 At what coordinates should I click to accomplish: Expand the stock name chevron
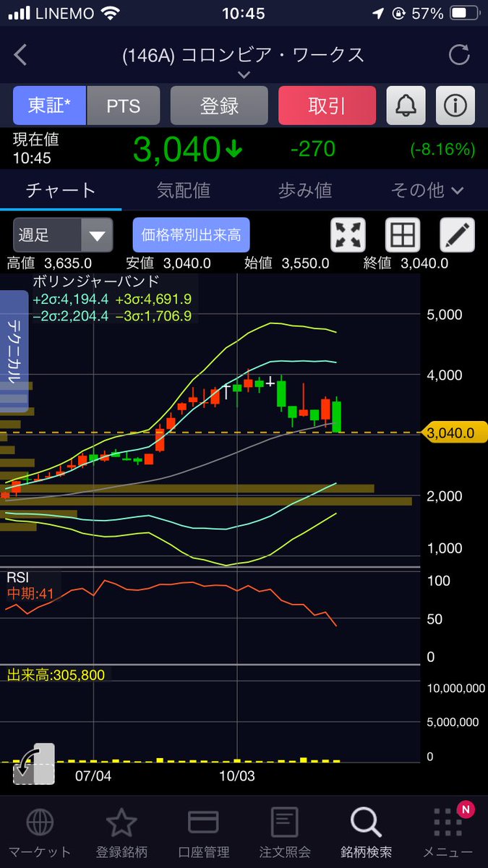point(244,75)
